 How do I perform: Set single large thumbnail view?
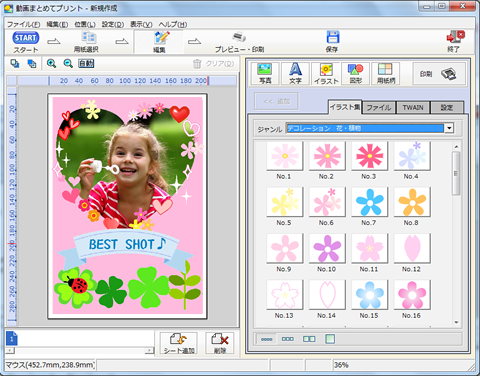tap(330, 339)
